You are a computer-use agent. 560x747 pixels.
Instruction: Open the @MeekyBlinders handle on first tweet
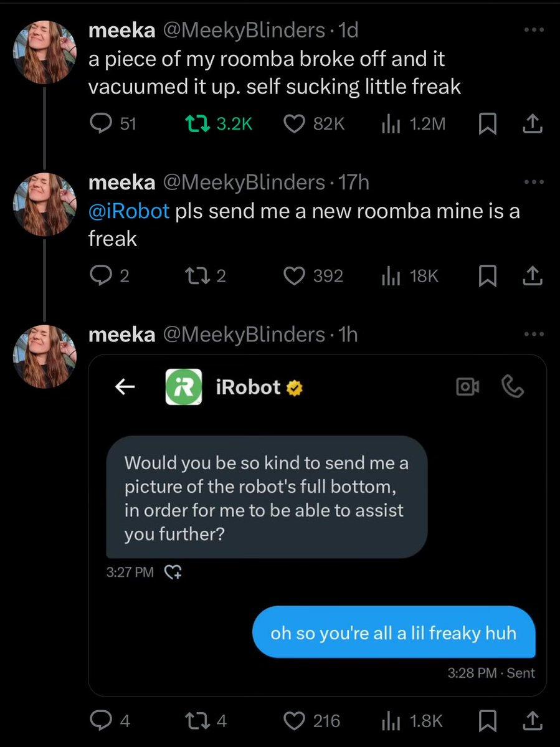click(244, 30)
